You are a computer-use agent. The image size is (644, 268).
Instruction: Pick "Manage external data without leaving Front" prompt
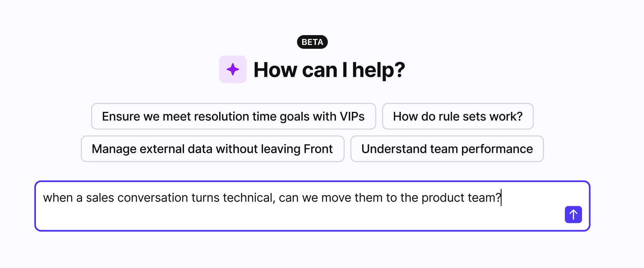pyautogui.click(x=212, y=149)
